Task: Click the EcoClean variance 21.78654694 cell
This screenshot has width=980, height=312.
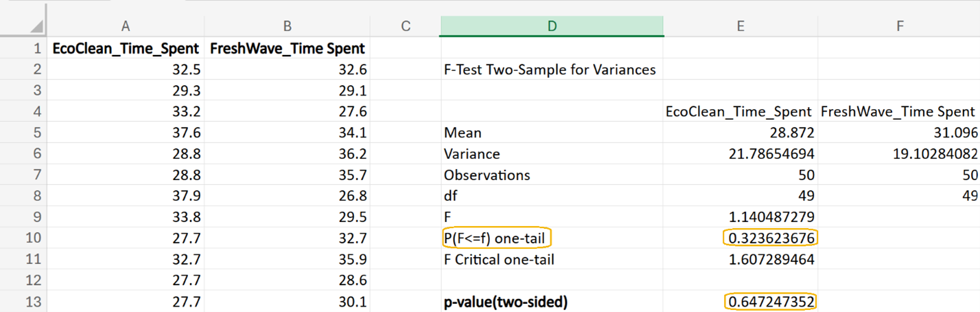Action: (x=770, y=154)
